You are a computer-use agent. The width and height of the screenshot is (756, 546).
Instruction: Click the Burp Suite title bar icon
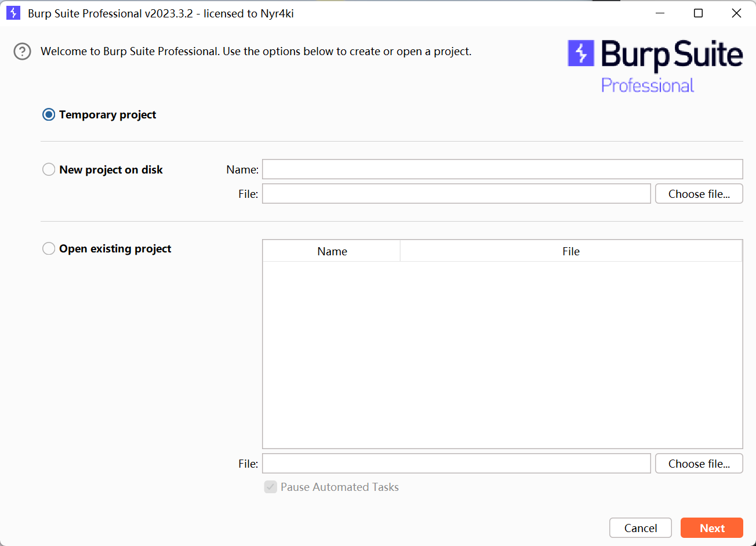13,13
